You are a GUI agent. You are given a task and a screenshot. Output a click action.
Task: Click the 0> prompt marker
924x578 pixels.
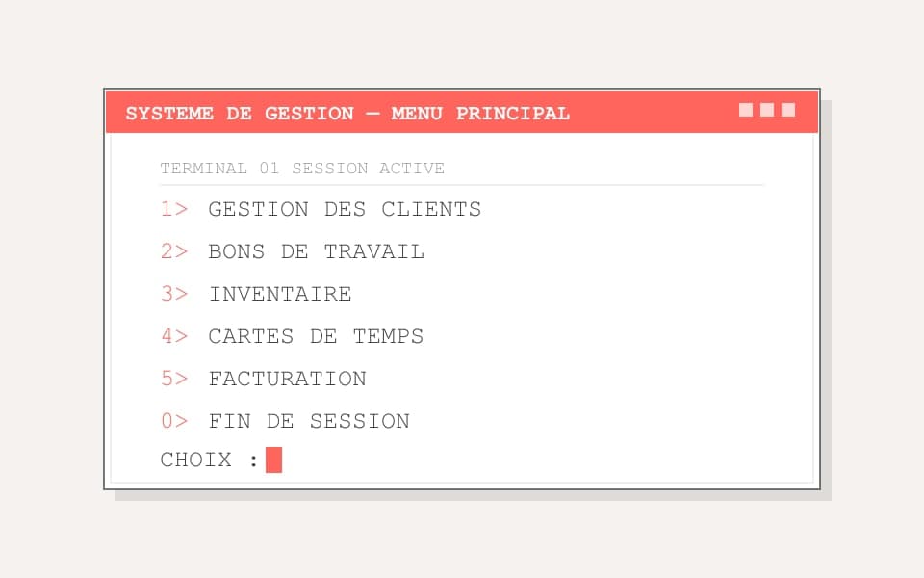point(174,421)
